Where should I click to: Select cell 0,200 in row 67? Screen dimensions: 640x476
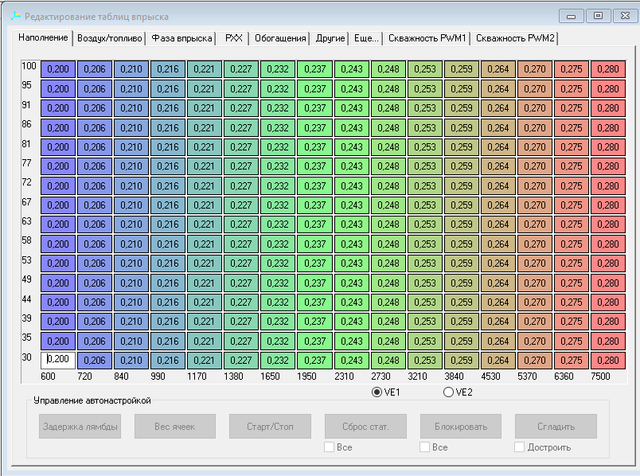58,205
